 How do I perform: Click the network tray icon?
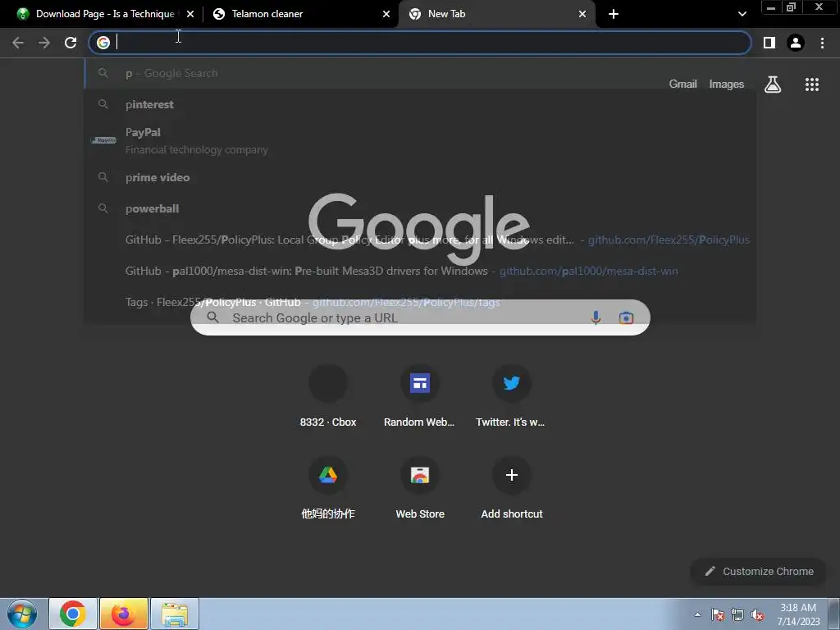tap(737, 614)
